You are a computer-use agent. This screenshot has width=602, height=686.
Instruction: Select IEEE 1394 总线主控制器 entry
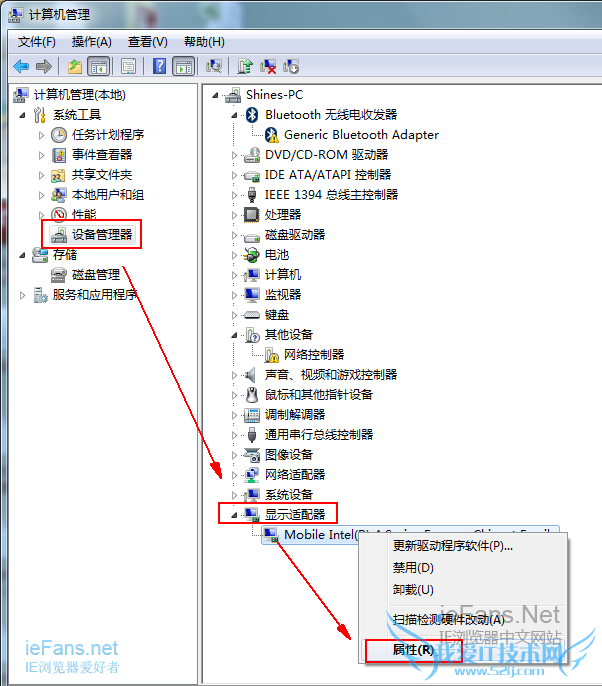(331, 195)
